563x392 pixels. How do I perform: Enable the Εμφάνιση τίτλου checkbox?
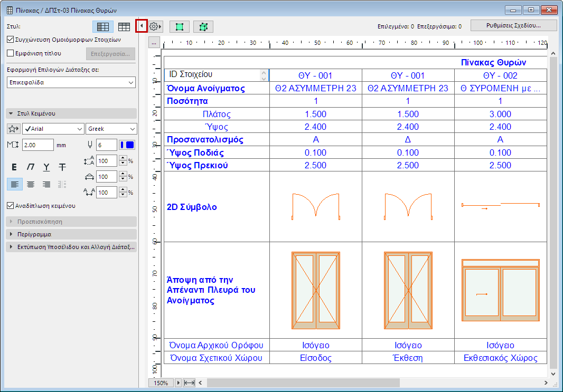tap(11, 53)
